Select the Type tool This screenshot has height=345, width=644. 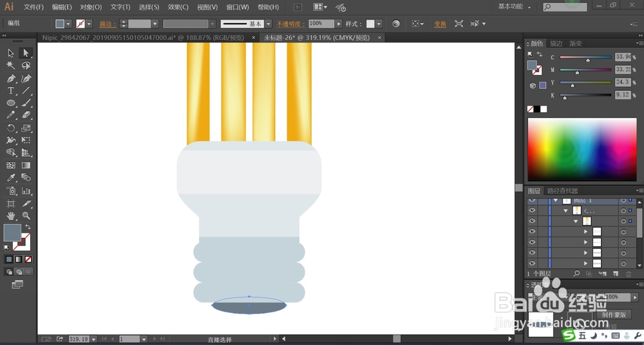pos(11,90)
